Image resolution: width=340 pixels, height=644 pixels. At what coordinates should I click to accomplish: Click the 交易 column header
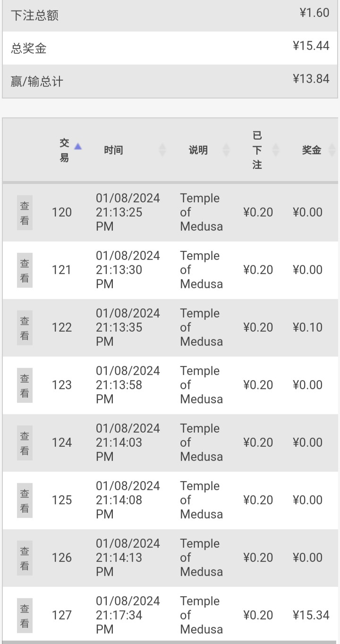point(64,150)
